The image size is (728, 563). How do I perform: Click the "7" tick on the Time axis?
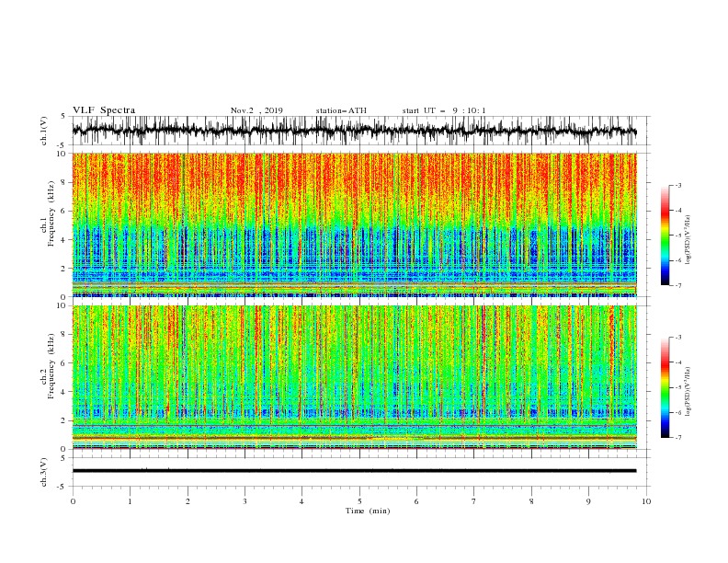coord(474,501)
